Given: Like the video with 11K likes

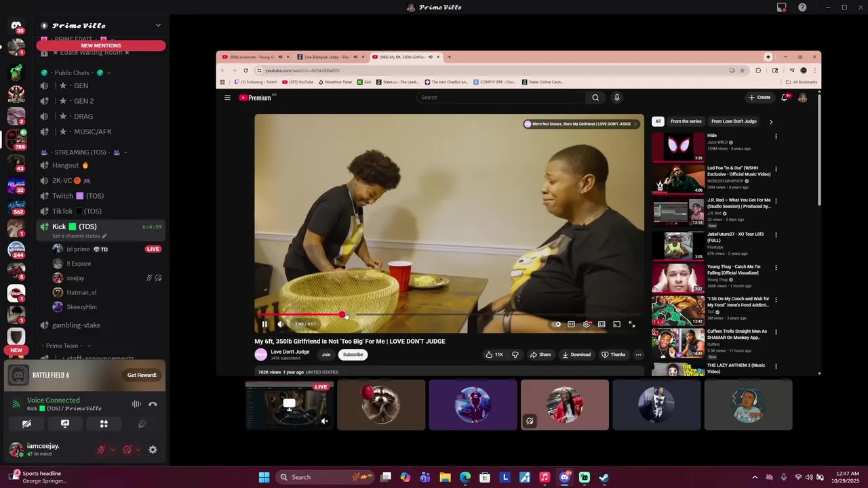Looking at the screenshot, I should [x=494, y=354].
